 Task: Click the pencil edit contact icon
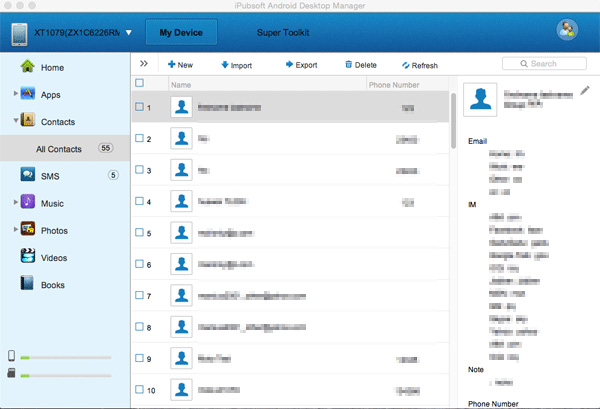(585, 91)
